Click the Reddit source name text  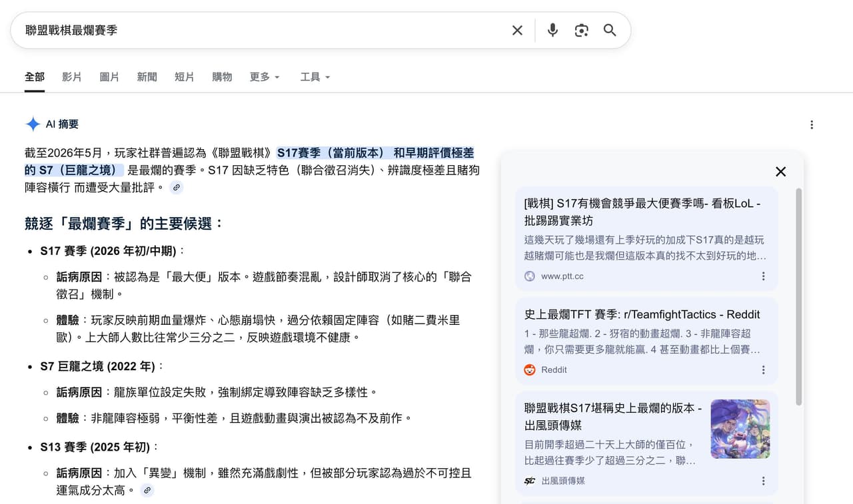(554, 370)
